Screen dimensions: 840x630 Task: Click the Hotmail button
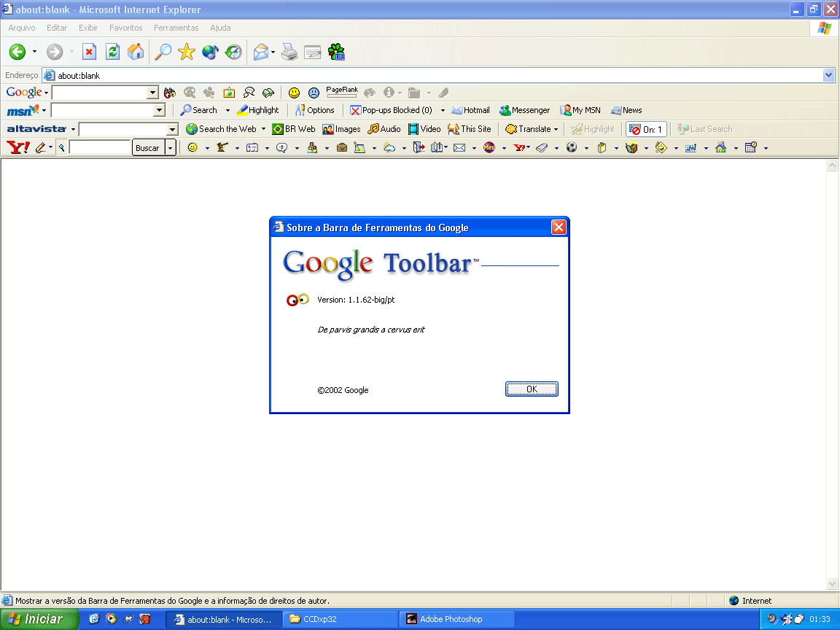(470, 110)
